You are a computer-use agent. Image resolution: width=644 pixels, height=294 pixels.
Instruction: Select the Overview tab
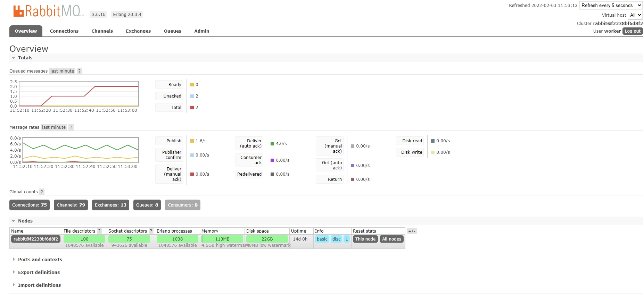tap(26, 31)
